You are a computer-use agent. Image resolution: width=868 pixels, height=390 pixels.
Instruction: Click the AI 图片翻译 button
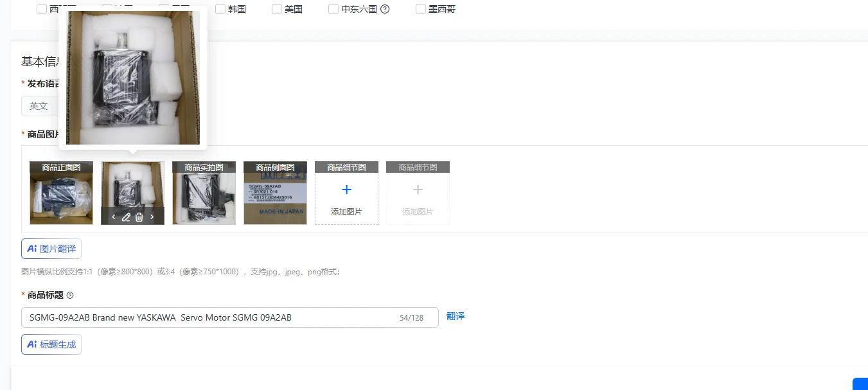[51, 249]
